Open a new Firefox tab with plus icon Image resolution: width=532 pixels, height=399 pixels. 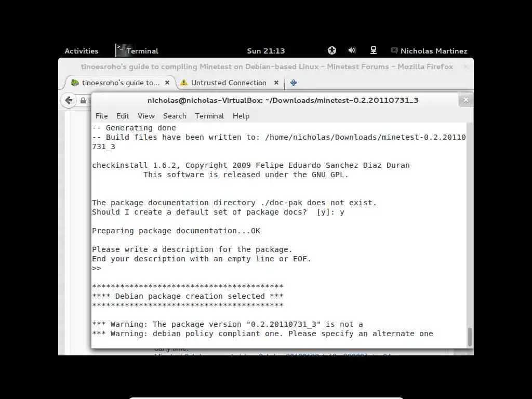click(x=294, y=83)
